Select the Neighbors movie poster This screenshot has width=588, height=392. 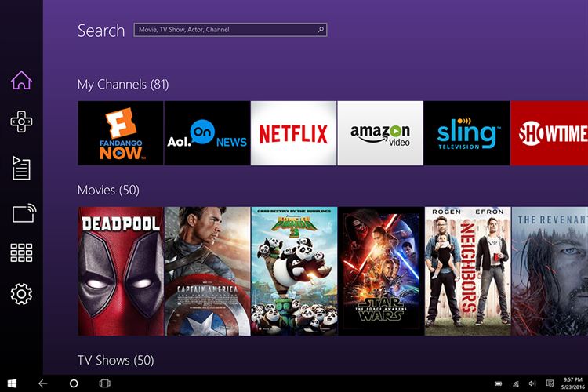click(467, 271)
